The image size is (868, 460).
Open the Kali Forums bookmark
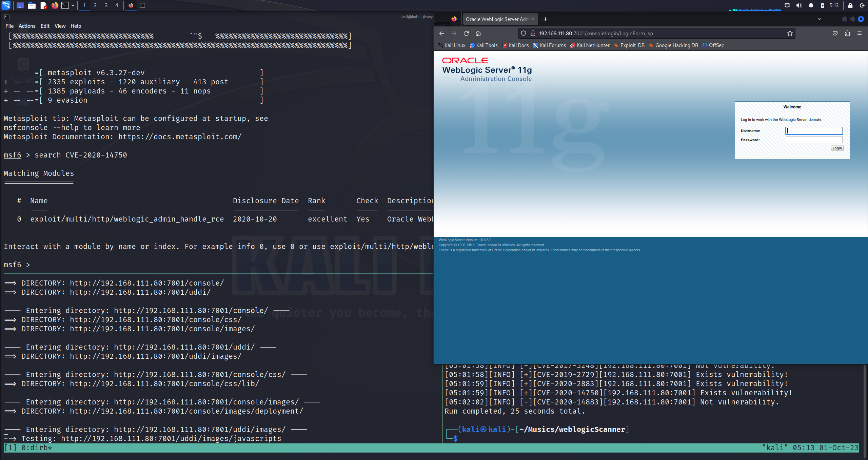pyautogui.click(x=549, y=45)
